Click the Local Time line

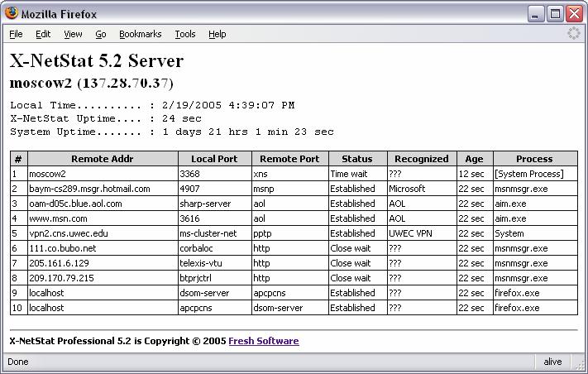(x=152, y=105)
